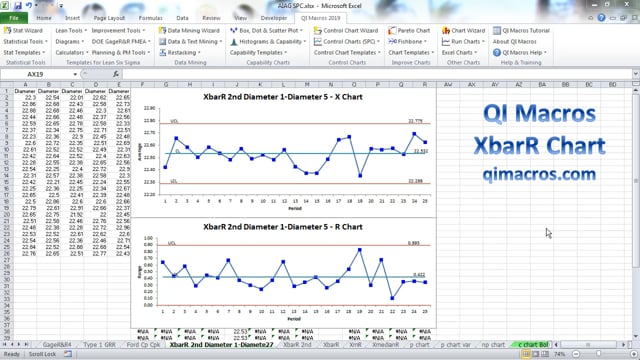The image size is (640, 360).
Task: Click the Excel Help question mark icon
Action: pos(601,18)
